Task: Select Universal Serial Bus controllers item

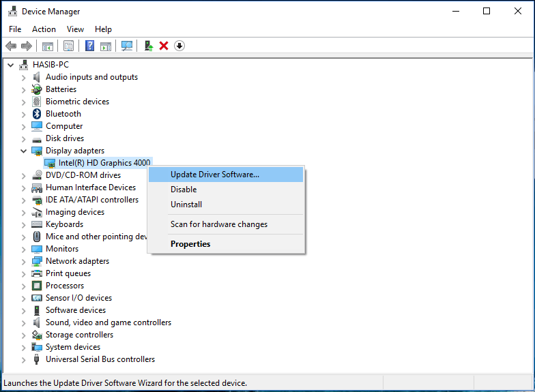Action: tap(100, 359)
